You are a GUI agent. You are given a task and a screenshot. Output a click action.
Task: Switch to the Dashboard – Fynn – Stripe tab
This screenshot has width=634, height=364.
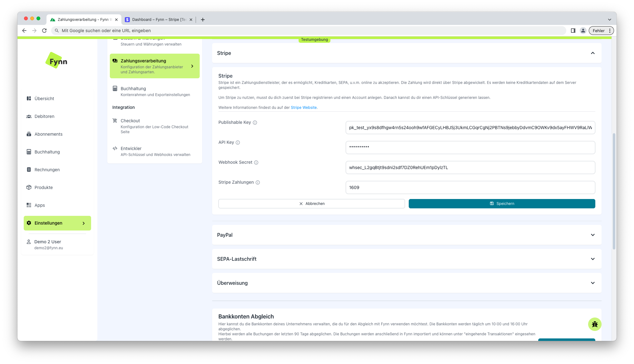(x=158, y=20)
